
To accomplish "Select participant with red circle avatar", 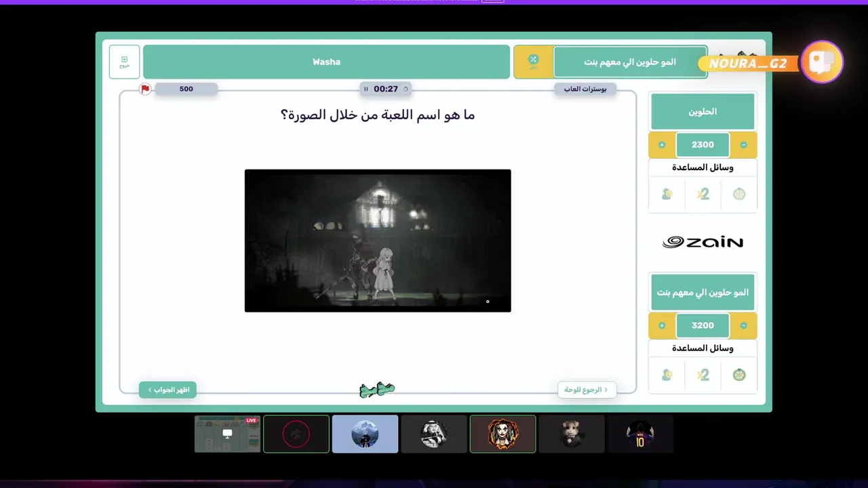I will [296, 434].
